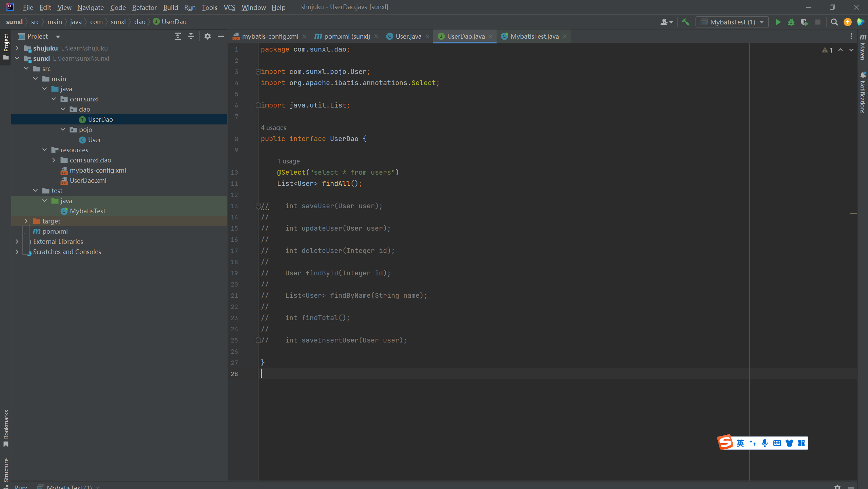This screenshot has height=489, width=868.
Task: Expand the target folder
Action: pos(26,221)
